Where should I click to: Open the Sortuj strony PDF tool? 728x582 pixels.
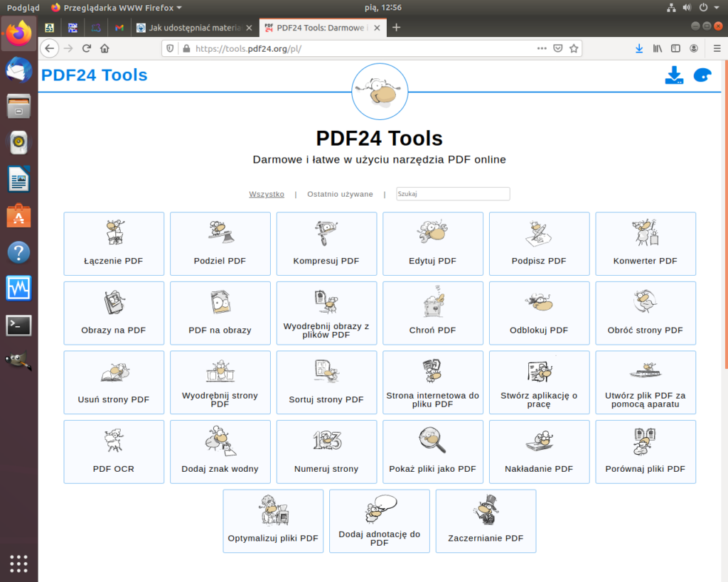coord(326,382)
